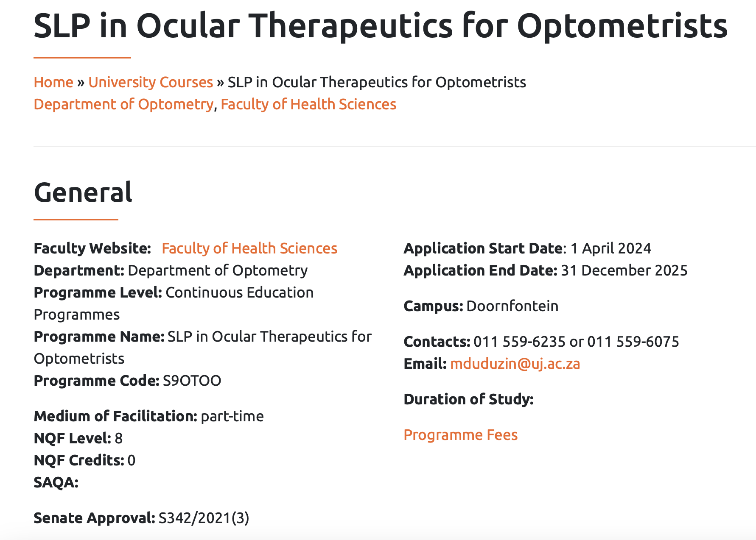
Task: Click the Medium of Facilitation part-time text
Action: click(232, 416)
